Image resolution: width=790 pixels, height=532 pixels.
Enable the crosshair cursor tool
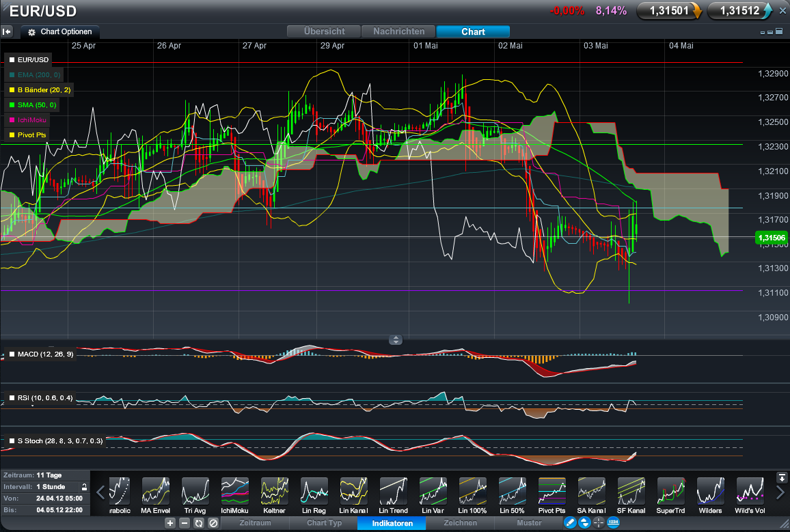click(x=599, y=523)
